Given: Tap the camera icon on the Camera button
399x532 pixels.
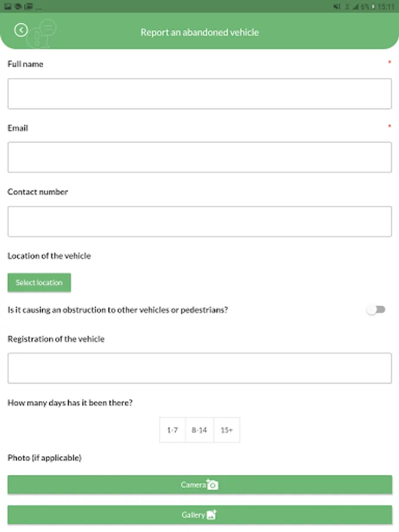Looking at the screenshot, I should (212, 485).
